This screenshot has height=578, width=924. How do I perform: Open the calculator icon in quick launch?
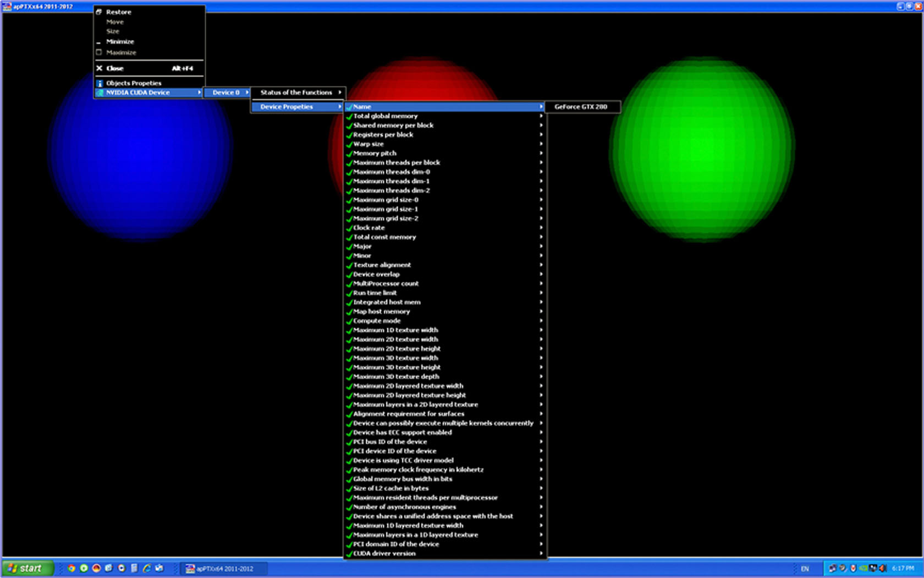pos(134,568)
